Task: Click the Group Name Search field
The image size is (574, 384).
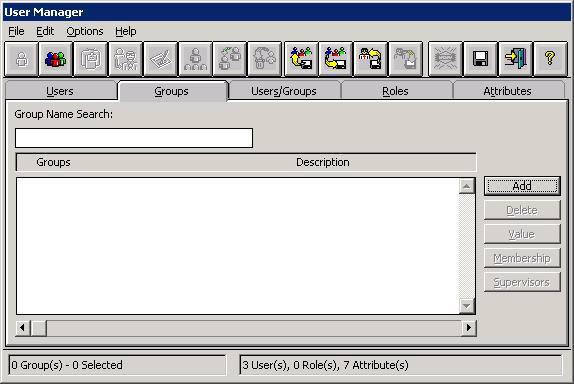Action: (x=134, y=138)
